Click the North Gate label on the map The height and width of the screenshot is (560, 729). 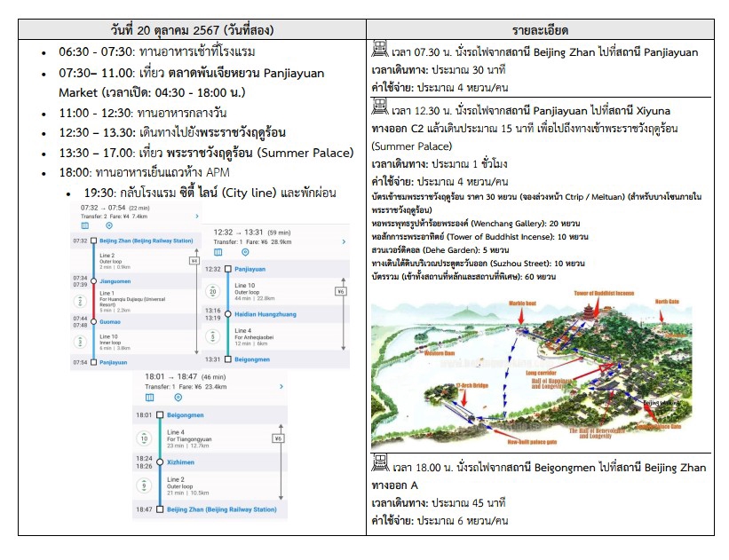(667, 302)
